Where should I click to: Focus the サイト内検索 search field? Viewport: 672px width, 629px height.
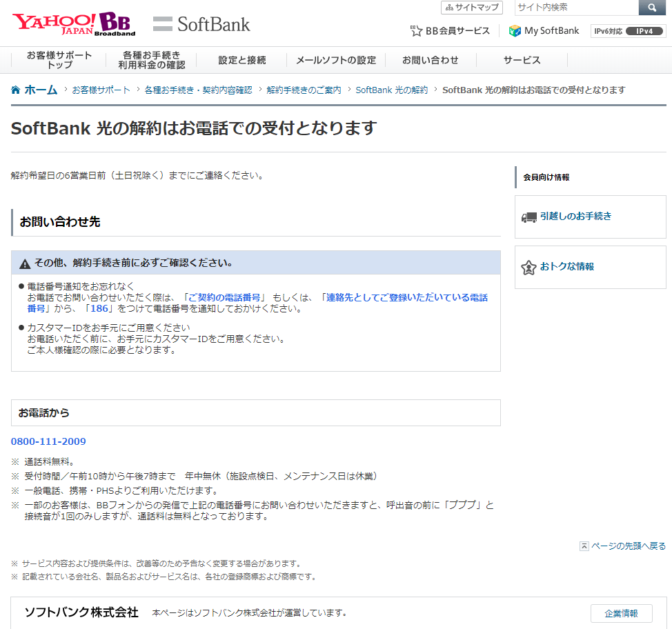[x=576, y=8]
